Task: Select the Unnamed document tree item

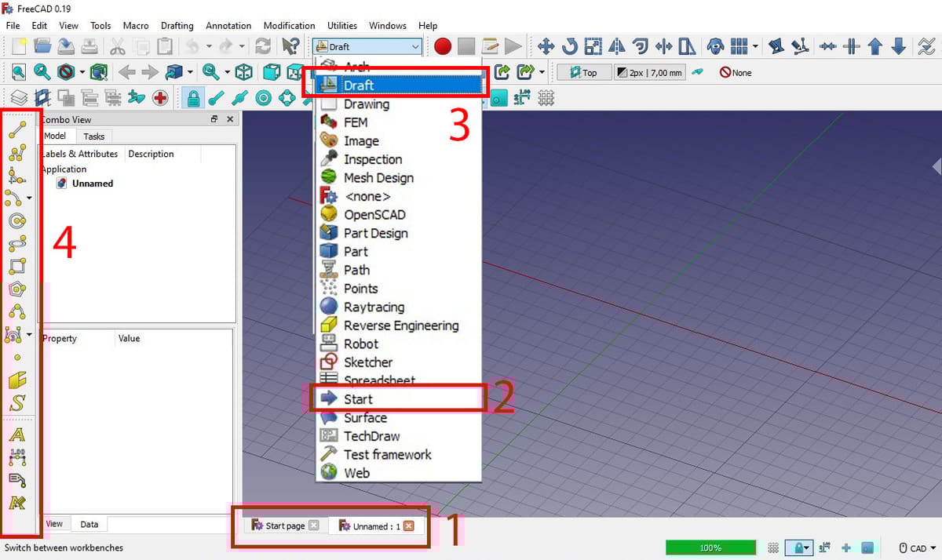Action: tap(92, 184)
